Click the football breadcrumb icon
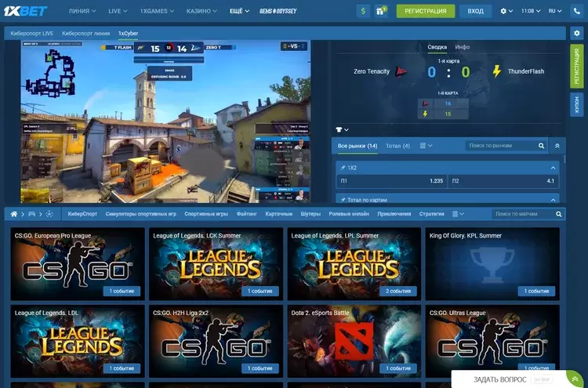Viewport: 588px width, 388px height. (49, 214)
